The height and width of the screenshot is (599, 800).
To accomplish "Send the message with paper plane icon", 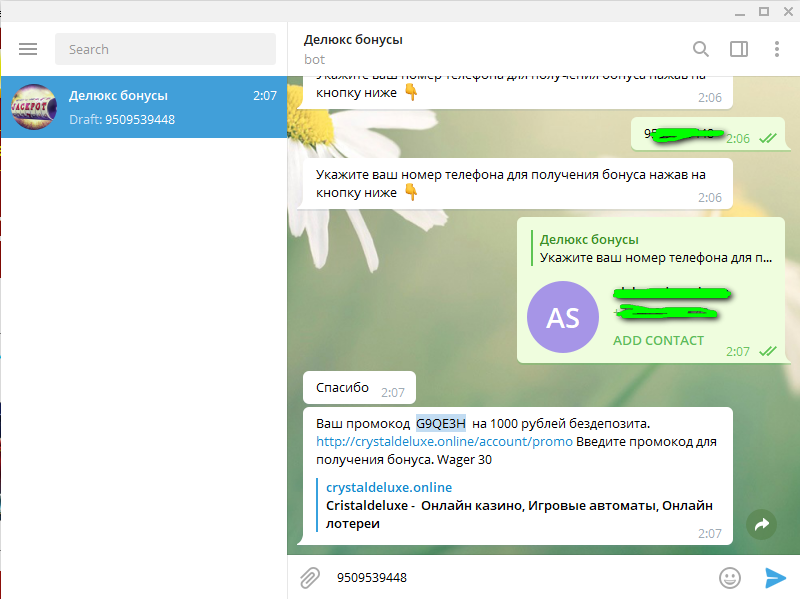I will [x=776, y=578].
